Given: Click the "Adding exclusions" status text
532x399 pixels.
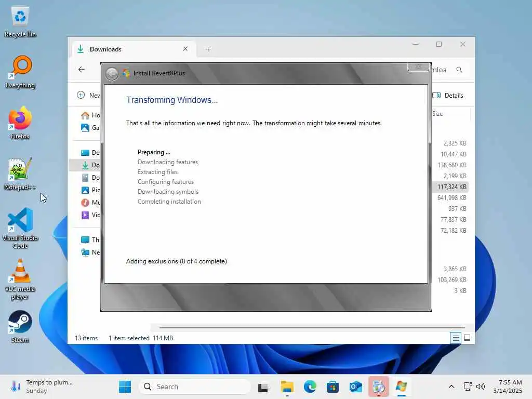Looking at the screenshot, I should click(177, 261).
